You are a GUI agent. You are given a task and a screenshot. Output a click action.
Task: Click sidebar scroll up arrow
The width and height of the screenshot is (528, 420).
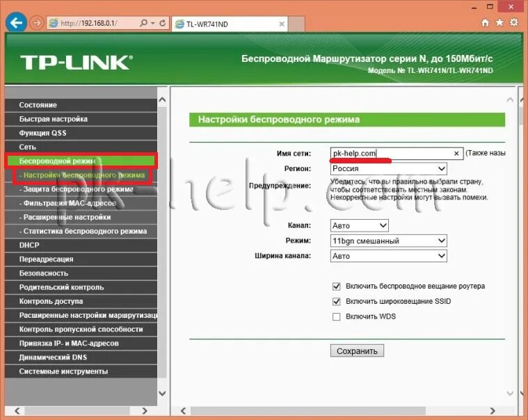162,99
